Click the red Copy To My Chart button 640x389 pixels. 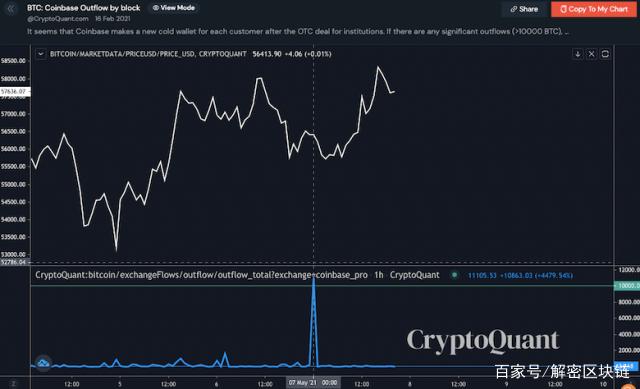click(593, 9)
